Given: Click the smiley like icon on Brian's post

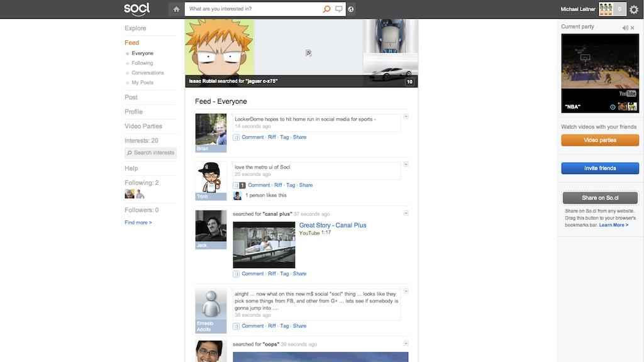Looking at the screenshot, I should [236, 138].
